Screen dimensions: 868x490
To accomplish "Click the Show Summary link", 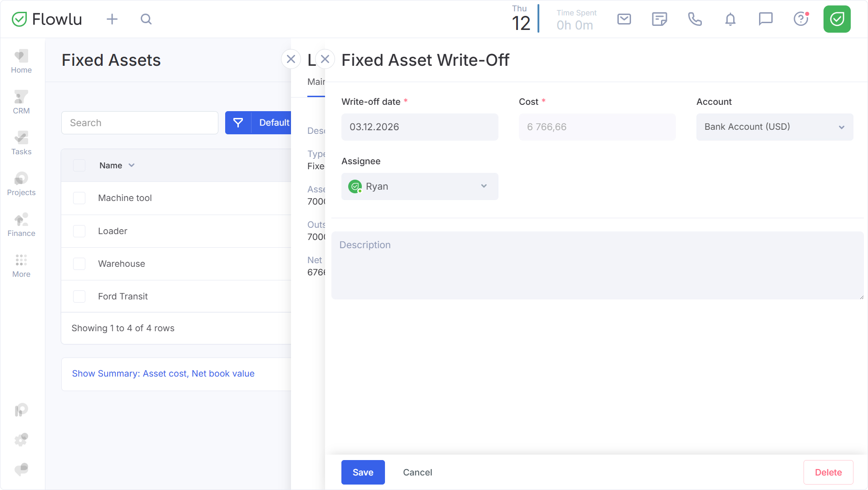I will click(163, 373).
